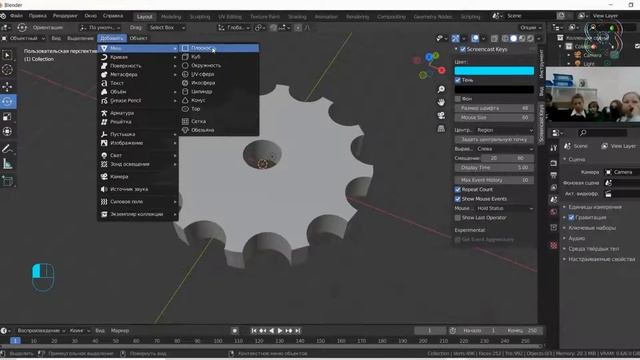640x360 pixels.
Task: Open the Hold Status mouse dropdown
Action: pyautogui.click(x=504, y=208)
